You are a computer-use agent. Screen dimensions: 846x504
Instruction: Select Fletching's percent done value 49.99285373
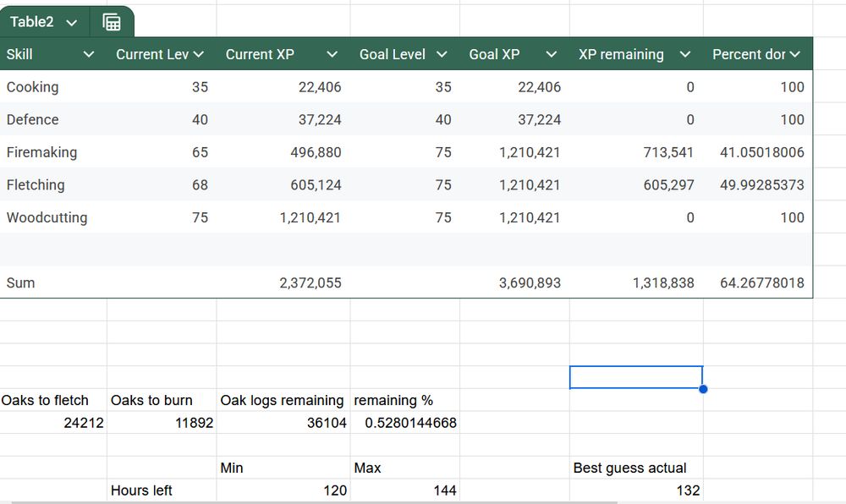click(761, 185)
